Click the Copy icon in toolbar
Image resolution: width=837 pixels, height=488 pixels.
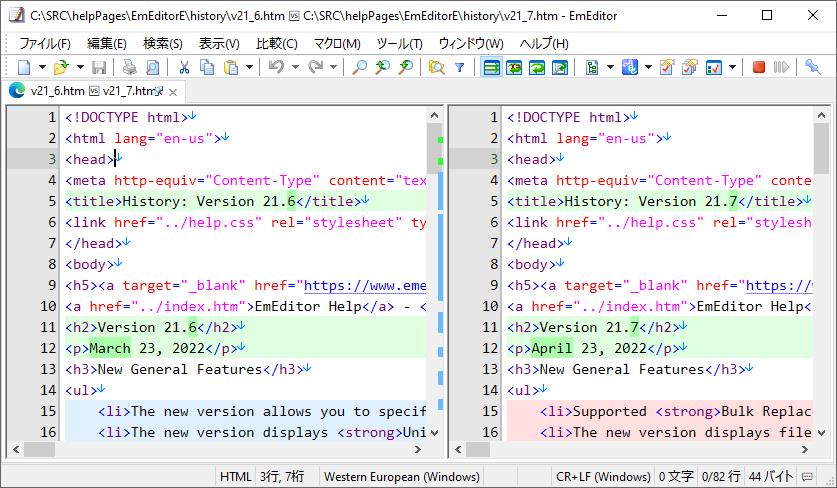point(207,67)
